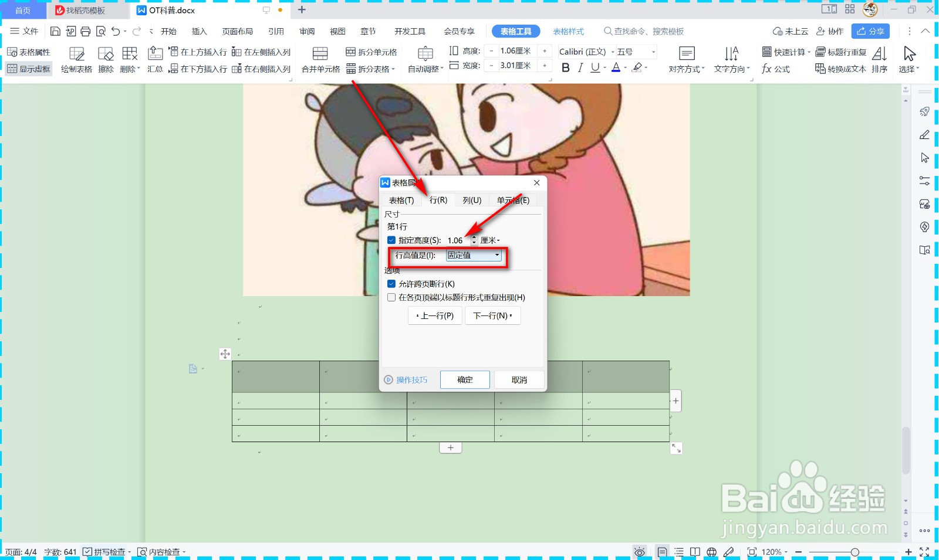The width and height of the screenshot is (939, 560).
Task: Open 行高值是 固定值 dropdown
Action: click(x=474, y=255)
